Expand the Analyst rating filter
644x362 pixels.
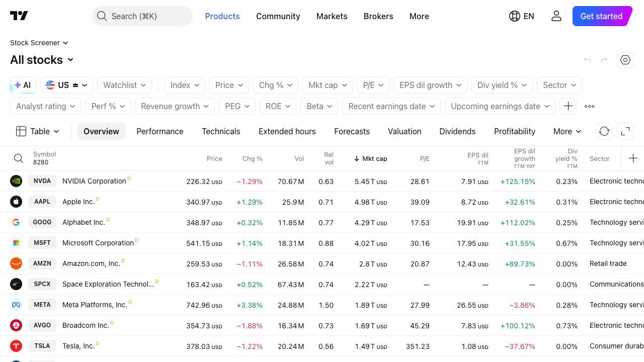46,106
